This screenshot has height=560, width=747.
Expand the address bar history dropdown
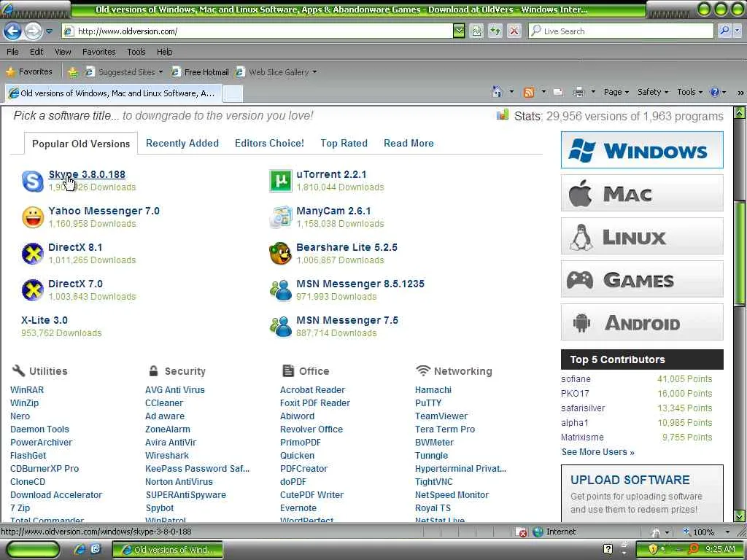459,31
